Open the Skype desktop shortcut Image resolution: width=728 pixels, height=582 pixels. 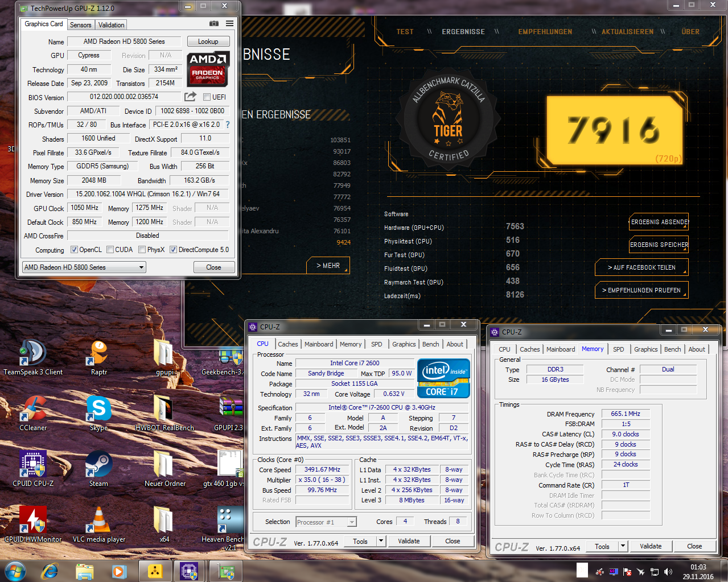tap(98, 413)
